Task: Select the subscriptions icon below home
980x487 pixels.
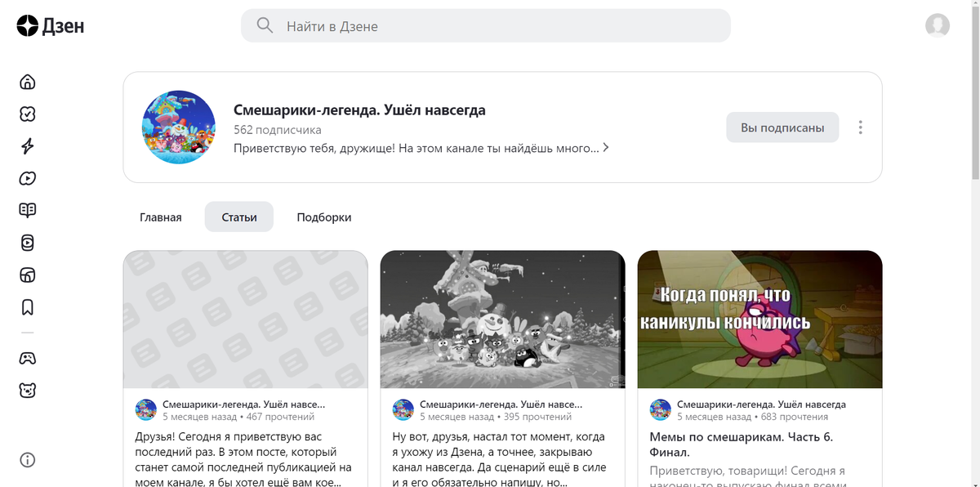Action: (x=27, y=114)
